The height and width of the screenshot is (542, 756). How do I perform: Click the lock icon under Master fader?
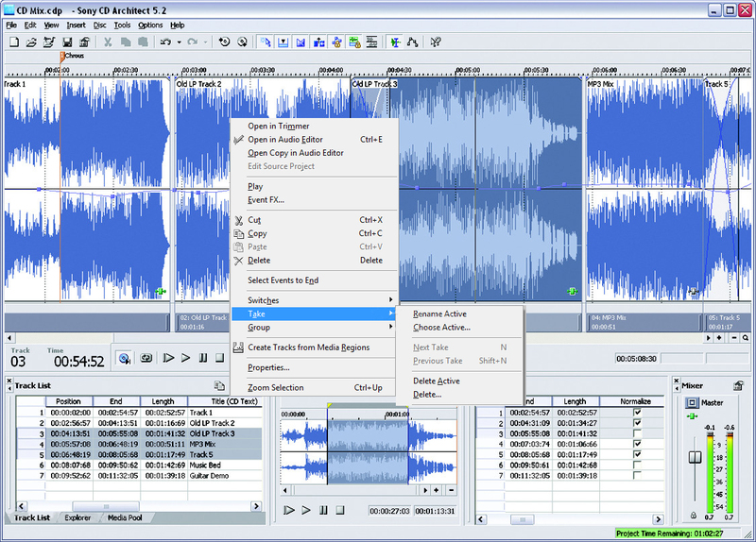click(x=694, y=516)
